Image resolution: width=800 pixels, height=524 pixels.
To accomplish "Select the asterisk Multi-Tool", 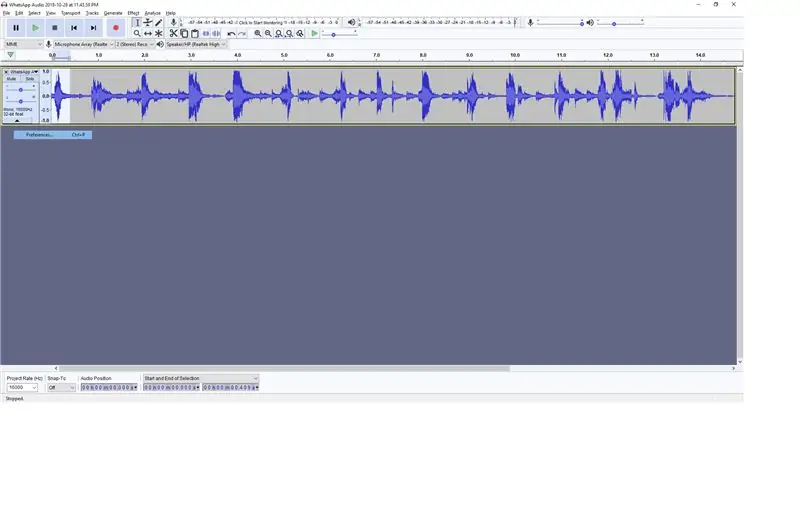I will point(158,34).
